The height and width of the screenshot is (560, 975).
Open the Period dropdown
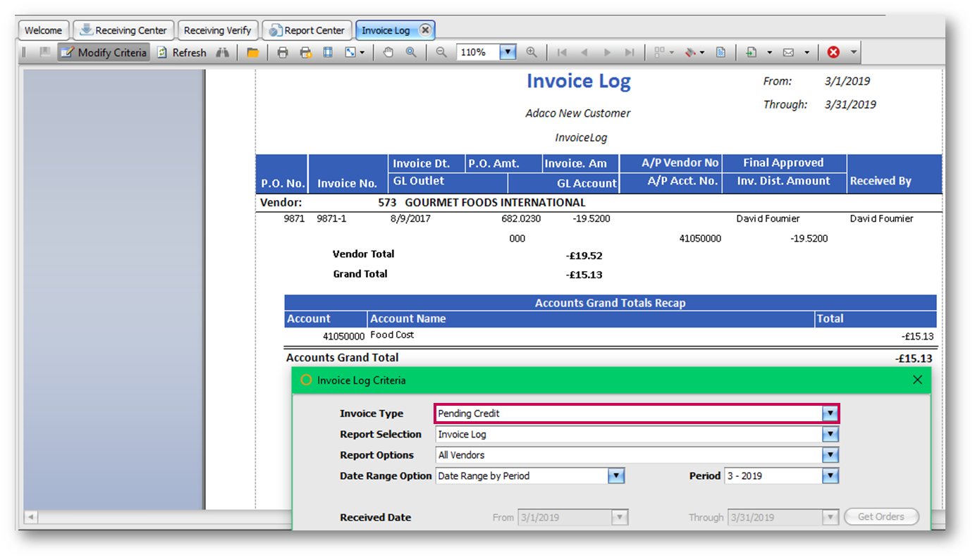coord(830,476)
